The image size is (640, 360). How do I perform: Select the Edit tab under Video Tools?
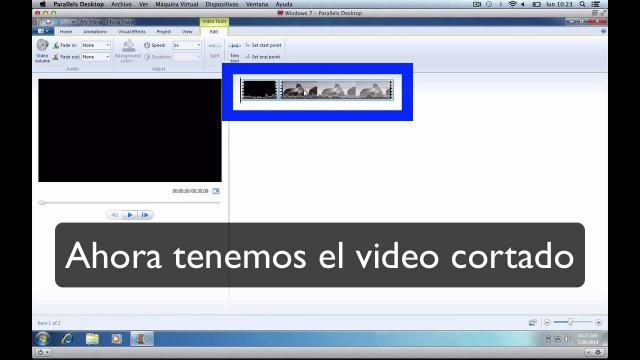pos(214,31)
